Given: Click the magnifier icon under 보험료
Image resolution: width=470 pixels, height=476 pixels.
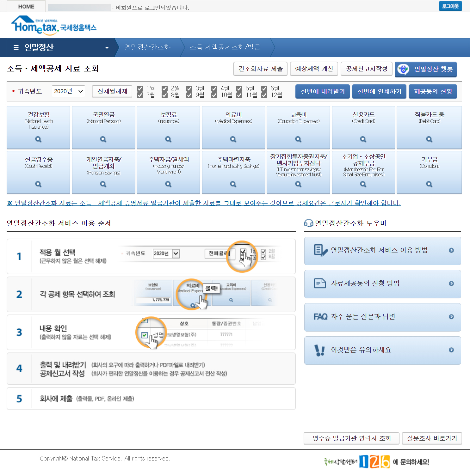Looking at the screenshot, I should [x=168, y=139].
